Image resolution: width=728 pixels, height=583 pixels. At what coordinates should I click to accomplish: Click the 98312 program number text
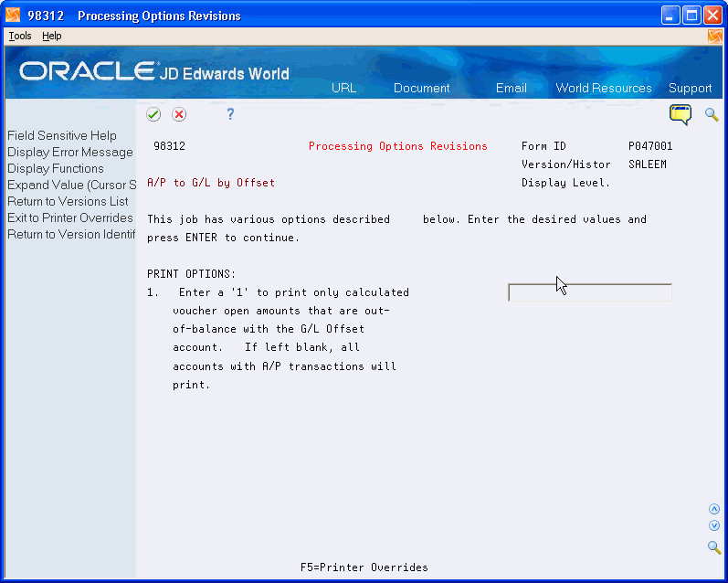coord(169,146)
